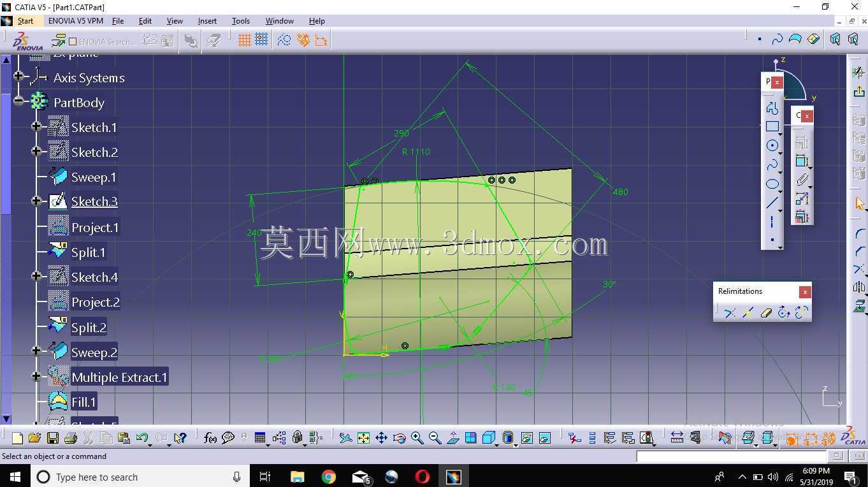The width and height of the screenshot is (868, 487).
Task: Expand the Sweep.2 tree node
Action: pos(36,351)
